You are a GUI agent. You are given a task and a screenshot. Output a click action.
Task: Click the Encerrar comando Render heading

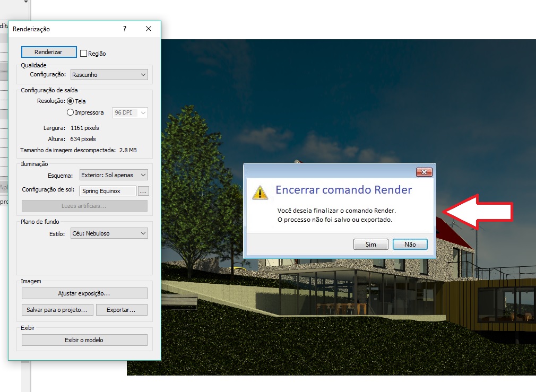point(343,190)
